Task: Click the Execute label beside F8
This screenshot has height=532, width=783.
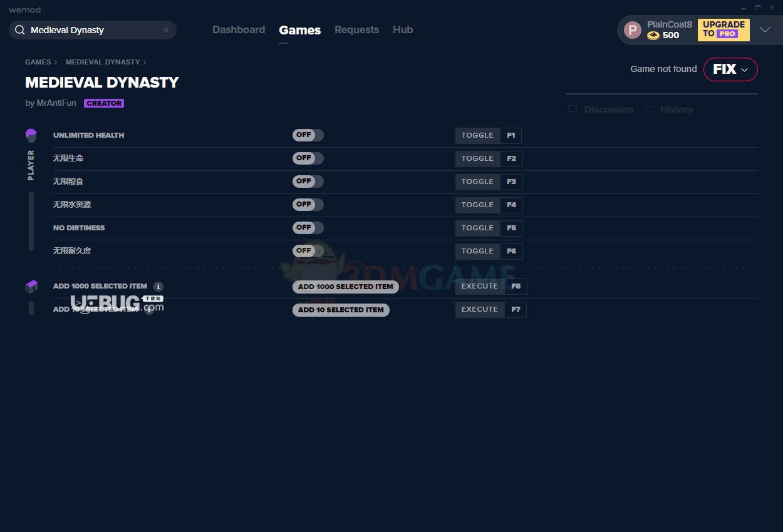Action: tap(479, 287)
